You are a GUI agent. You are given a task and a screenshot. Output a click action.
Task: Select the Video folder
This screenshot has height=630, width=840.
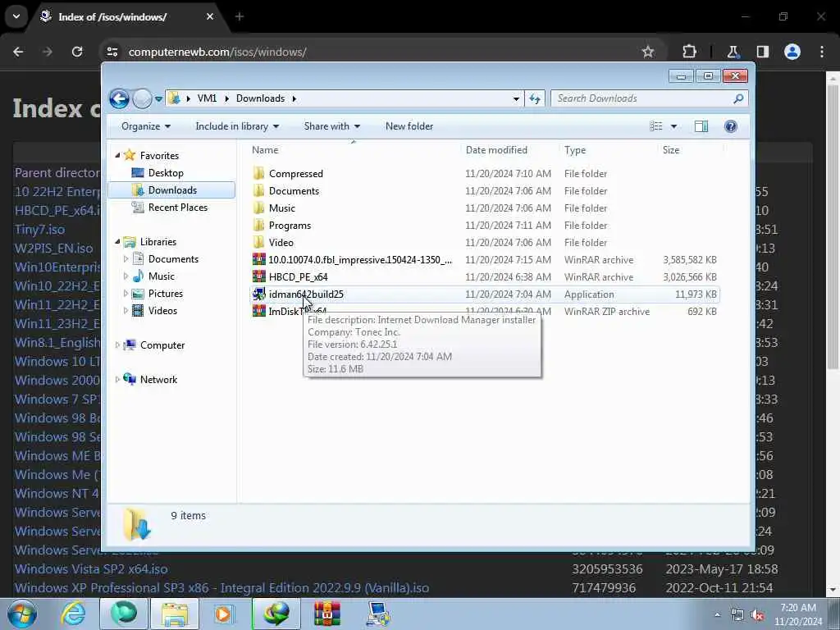click(x=281, y=243)
